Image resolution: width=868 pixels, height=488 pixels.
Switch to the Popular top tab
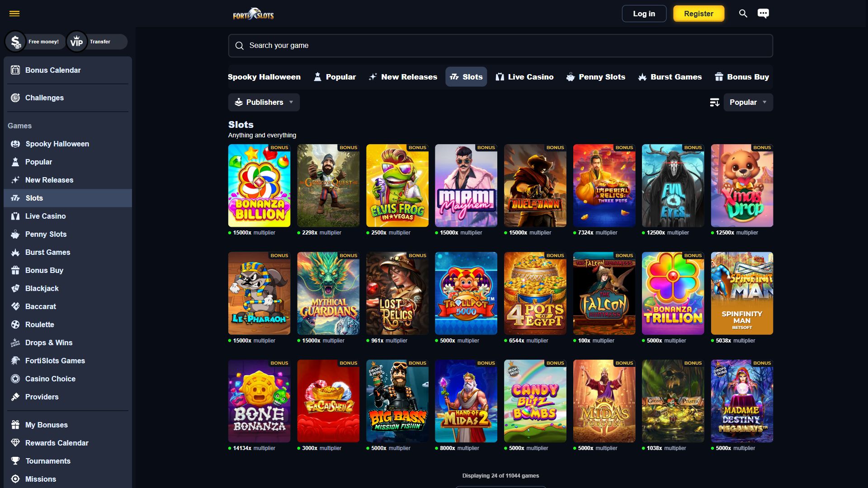click(x=335, y=77)
